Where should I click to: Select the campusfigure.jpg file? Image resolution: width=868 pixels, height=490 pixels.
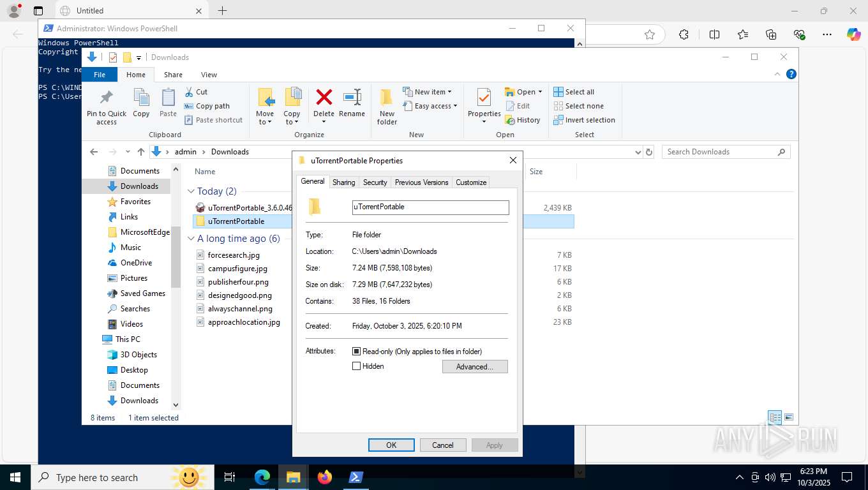coord(237,269)
